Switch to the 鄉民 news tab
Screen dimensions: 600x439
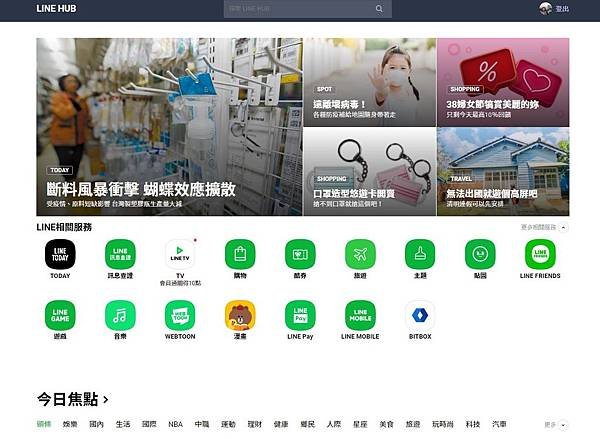308,424
